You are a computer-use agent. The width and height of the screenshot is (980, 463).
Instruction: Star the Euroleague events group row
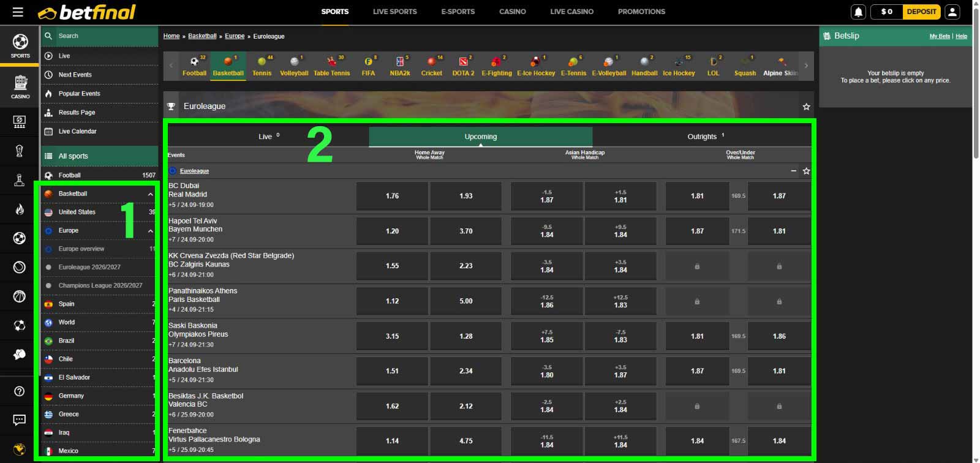point(806,171)
